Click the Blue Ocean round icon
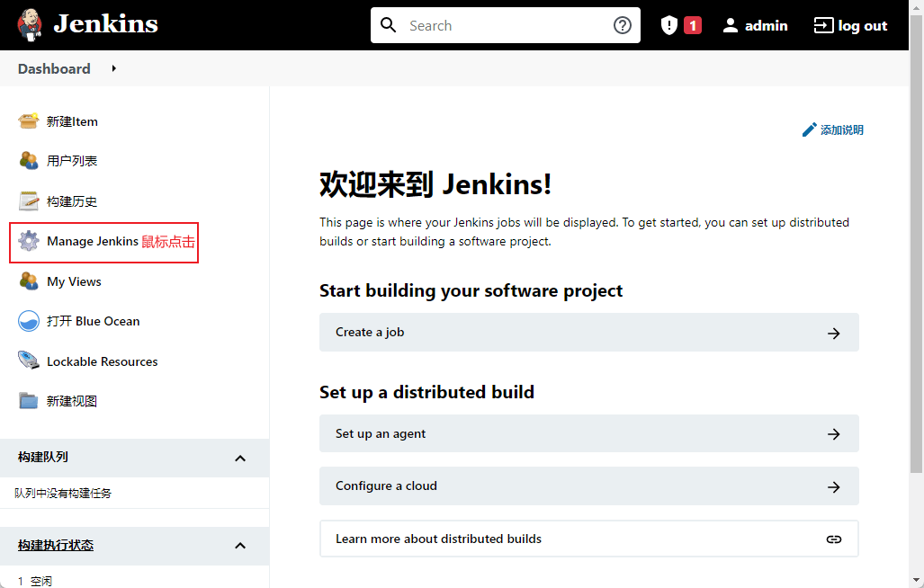The width and height of the screenshot is (924, 588). [x=28, y=321]
